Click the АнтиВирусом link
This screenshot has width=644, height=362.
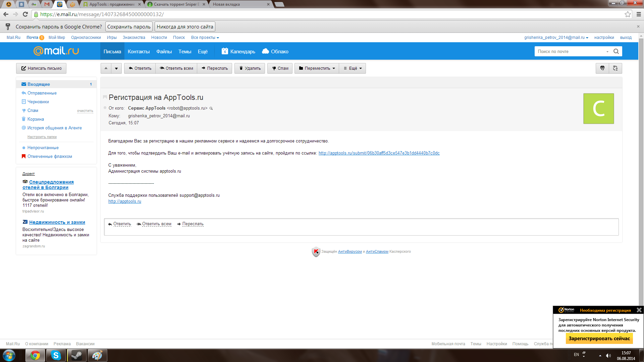click(350, 251)
